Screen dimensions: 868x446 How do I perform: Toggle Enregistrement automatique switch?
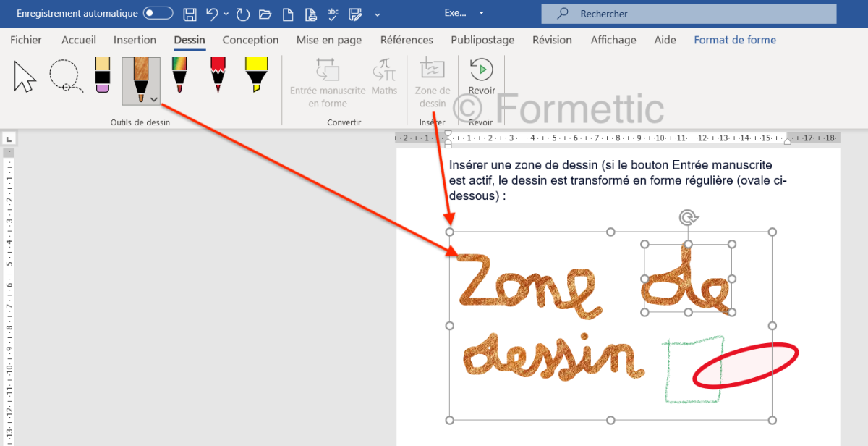158,14
